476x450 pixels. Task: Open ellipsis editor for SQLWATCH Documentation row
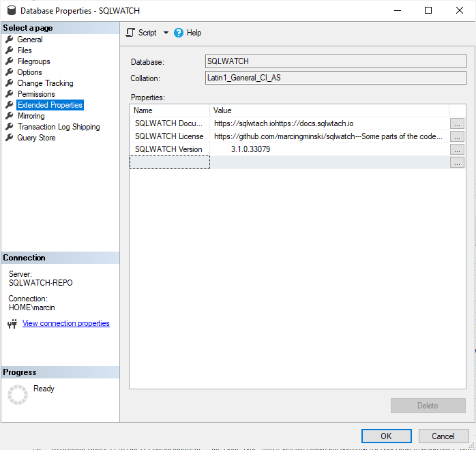[x=457, y=123]
